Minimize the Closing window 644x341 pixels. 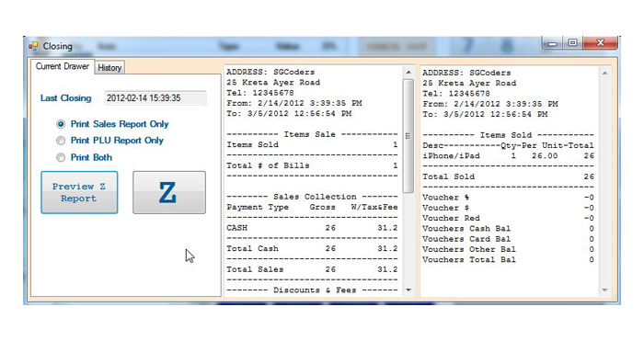tap(553, 43)
